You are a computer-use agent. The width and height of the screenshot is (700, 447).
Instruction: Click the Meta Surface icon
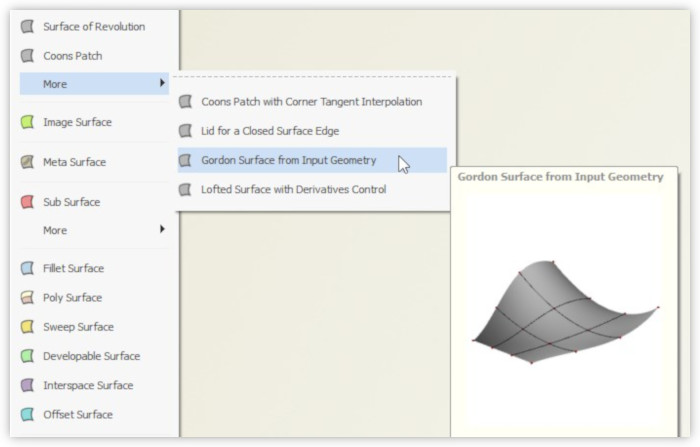(27, 162)
